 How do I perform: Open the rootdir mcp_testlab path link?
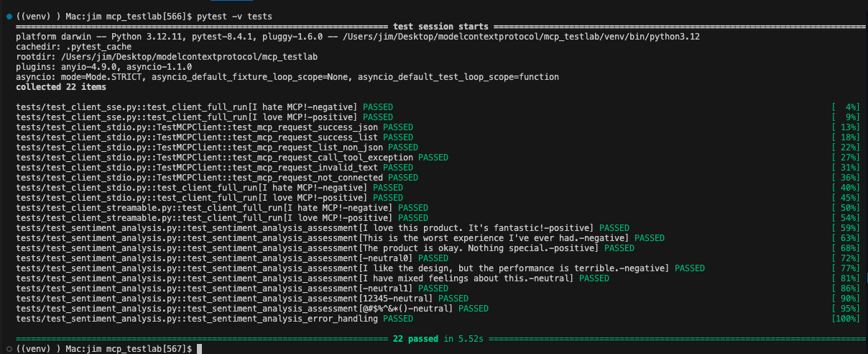coord(190,56)
